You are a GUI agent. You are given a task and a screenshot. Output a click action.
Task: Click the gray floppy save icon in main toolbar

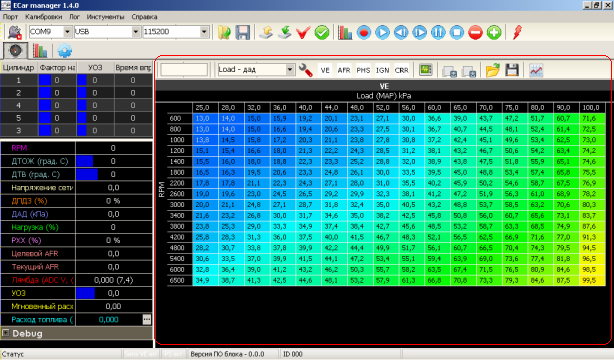pos(242,33)
